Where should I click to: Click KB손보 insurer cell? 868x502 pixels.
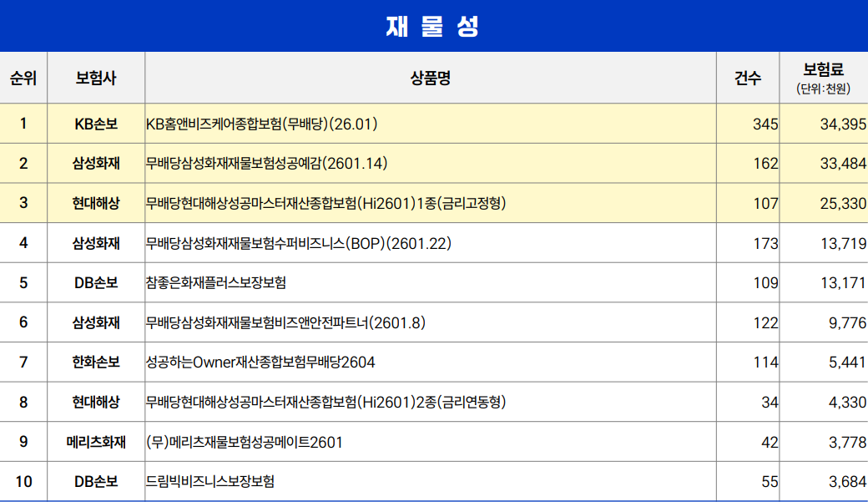[x=96, y=124]
